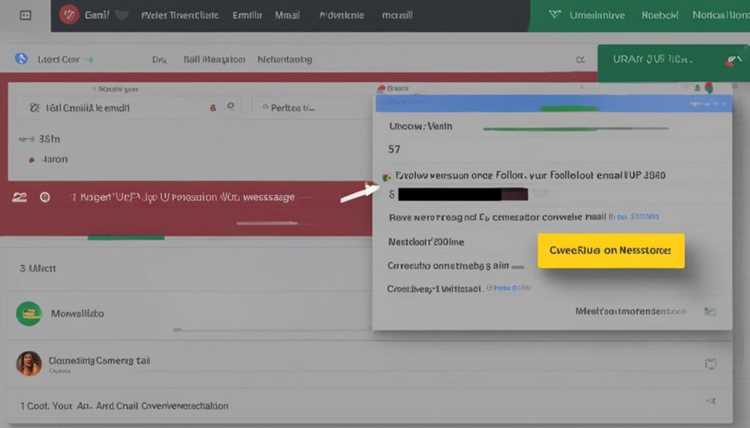The image size is (750, 428).
Task: Select the Jaron entry
Action: click(x=55, y=159)
